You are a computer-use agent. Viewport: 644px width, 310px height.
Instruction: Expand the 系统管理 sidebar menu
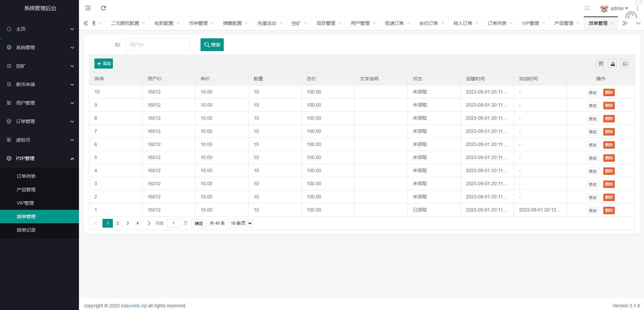pyautogui.click(x=39, y=47)
